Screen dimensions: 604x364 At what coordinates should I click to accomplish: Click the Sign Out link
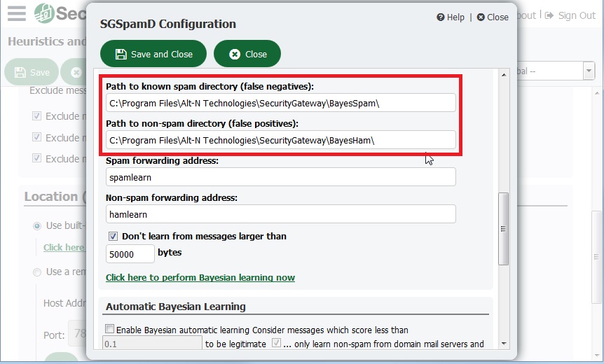(576, 15)
